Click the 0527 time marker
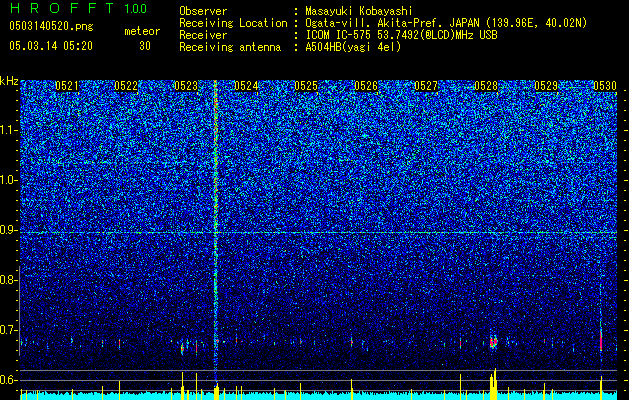The image size is (629, 400). pyautogui.click(x=426, y=86)
